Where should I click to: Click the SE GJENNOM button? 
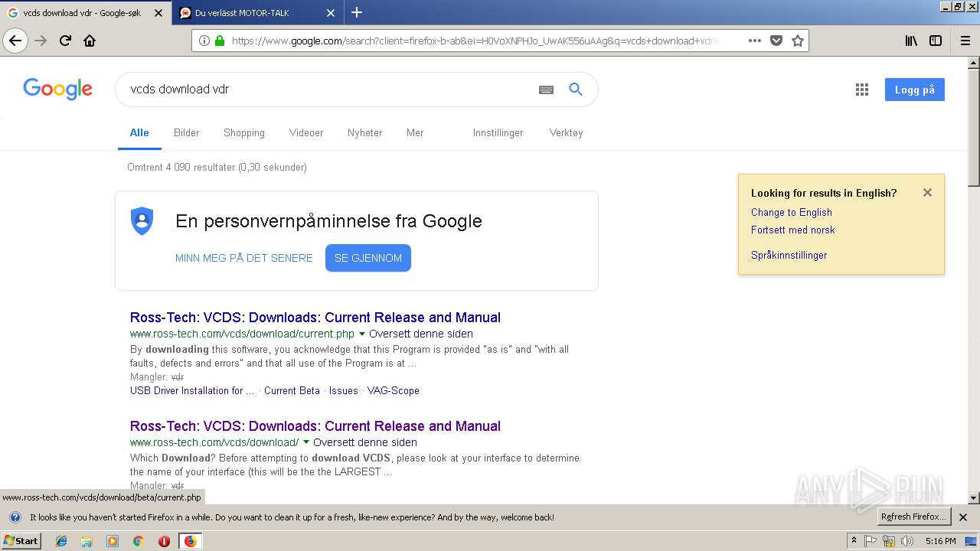point(368,258)
